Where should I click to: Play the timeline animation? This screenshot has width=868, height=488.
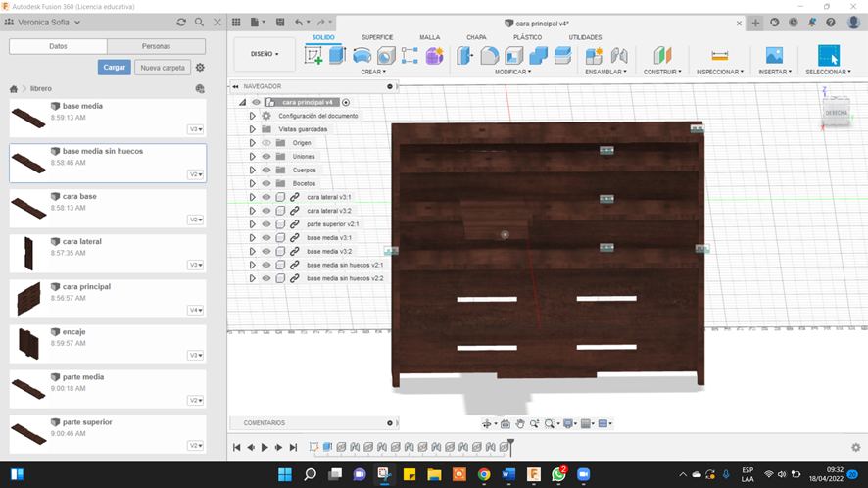tap(265, 447)
